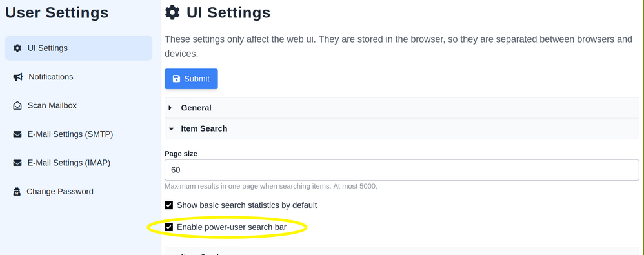Click the gear icon beside UI Settings sidebar
Image resolution: width=644 pixels, height=255 pixels.
[17, 48]
